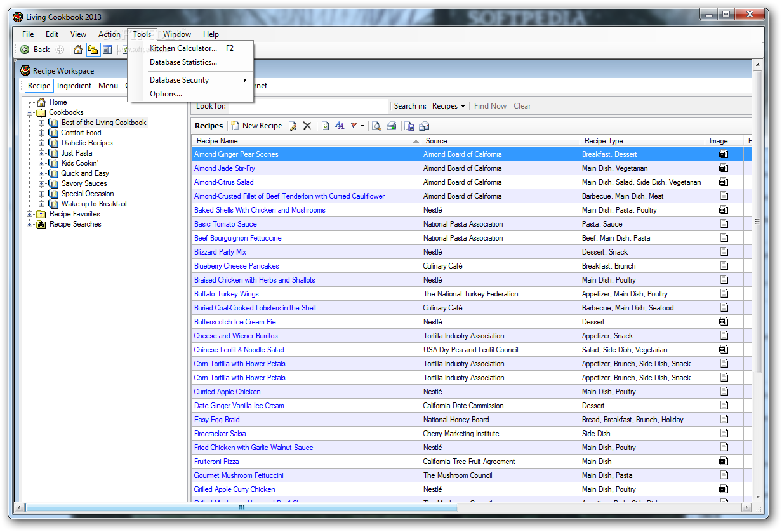Click the printer icon
The image size is (782, 532).
coord(392,126)
